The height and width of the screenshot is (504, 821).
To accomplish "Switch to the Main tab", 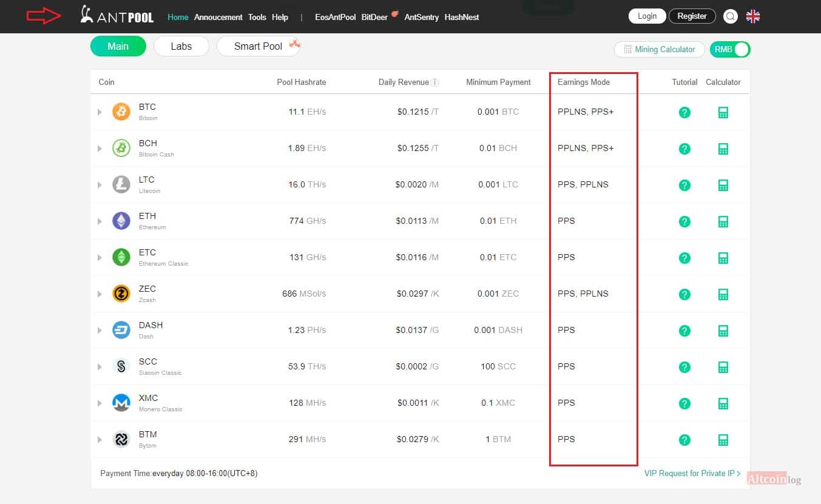I will [x=118, y=46].
